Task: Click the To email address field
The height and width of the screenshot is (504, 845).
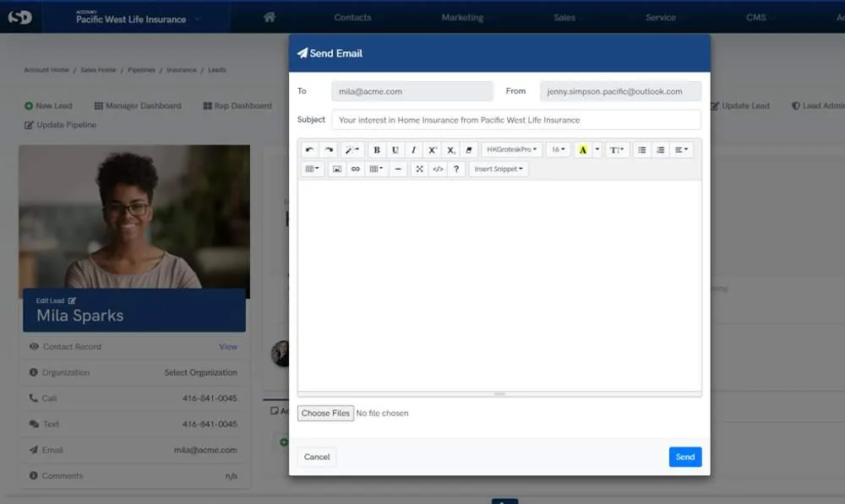Action: click(412, 91)
